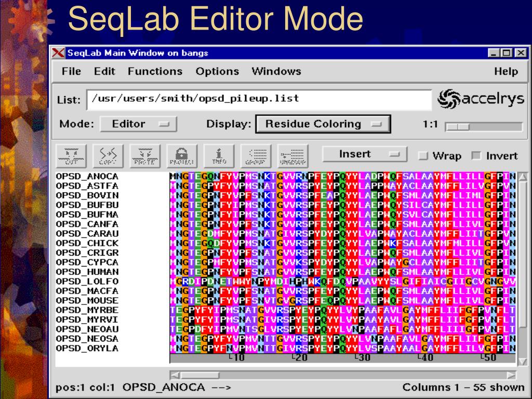
Task: Click the vertical scrollbar up arrow
Action: 523,177
